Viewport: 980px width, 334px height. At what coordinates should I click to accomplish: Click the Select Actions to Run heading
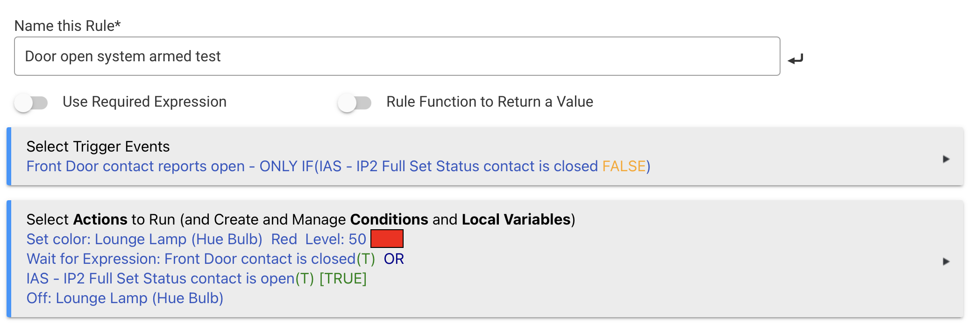301,219
